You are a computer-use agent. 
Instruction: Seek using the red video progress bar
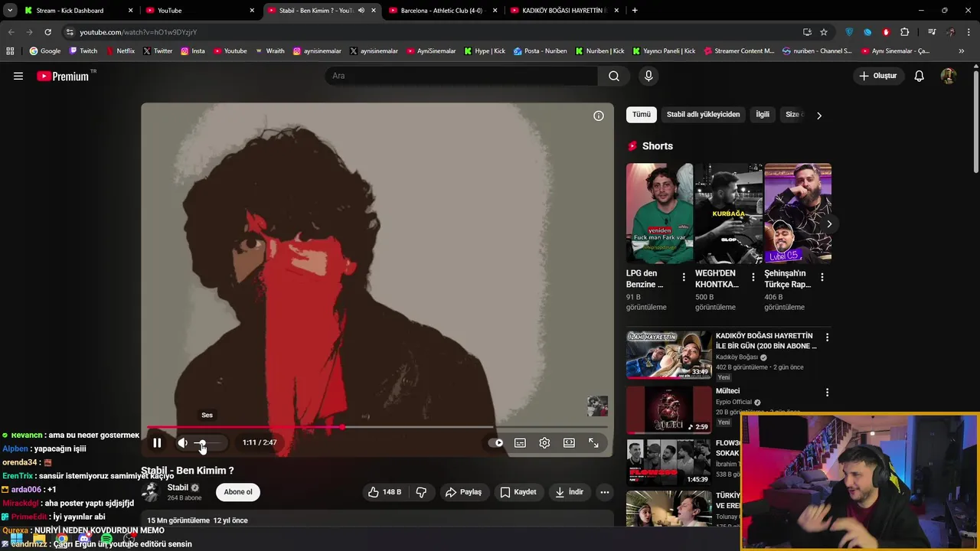click(x=377, y=427)
